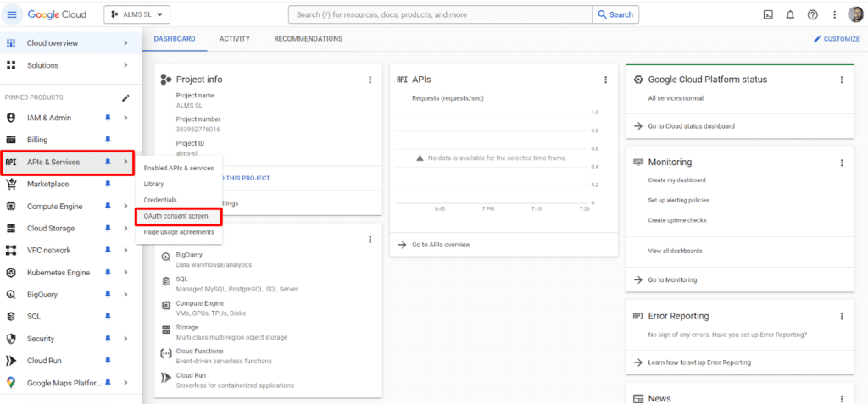Unpin BigQuery pin icon
This screenshot has height=404, width=868.
click(108, 295)
